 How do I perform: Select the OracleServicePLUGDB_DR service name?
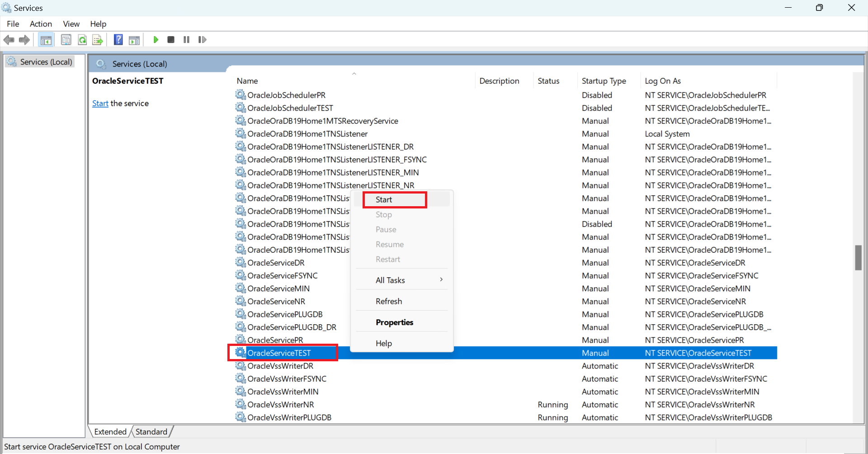click(292, 327)
